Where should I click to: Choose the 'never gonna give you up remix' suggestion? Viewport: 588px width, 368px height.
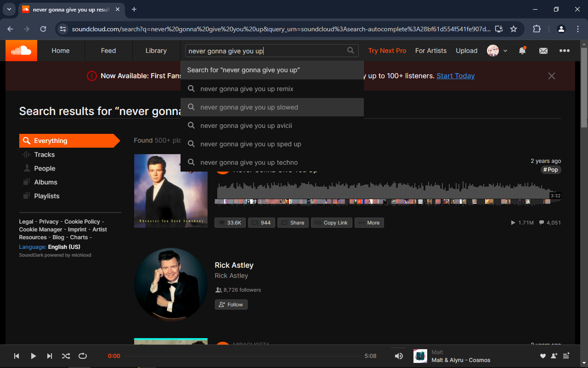[x=272, y=89]
